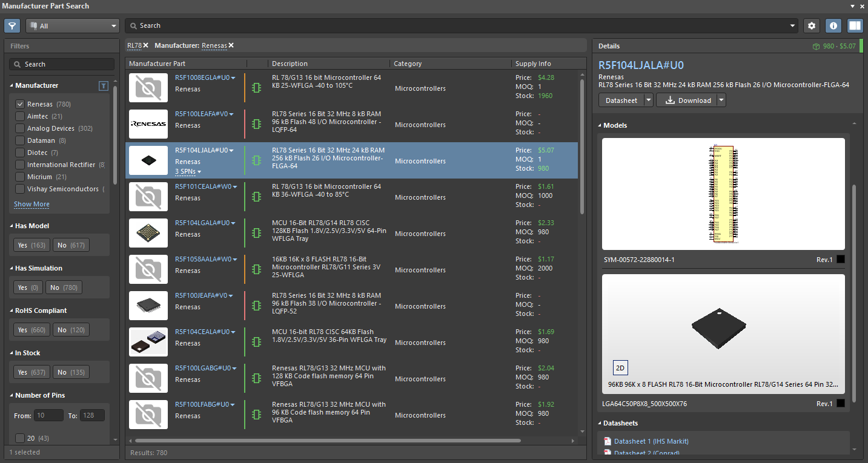Image resolution: width=868 pixels, height=463 pixels.
Task: Toggle the details info icon
Action: [833, 26]
